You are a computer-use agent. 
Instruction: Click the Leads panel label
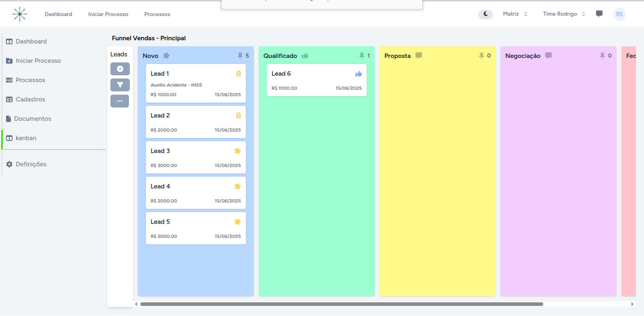coord(119,54)
